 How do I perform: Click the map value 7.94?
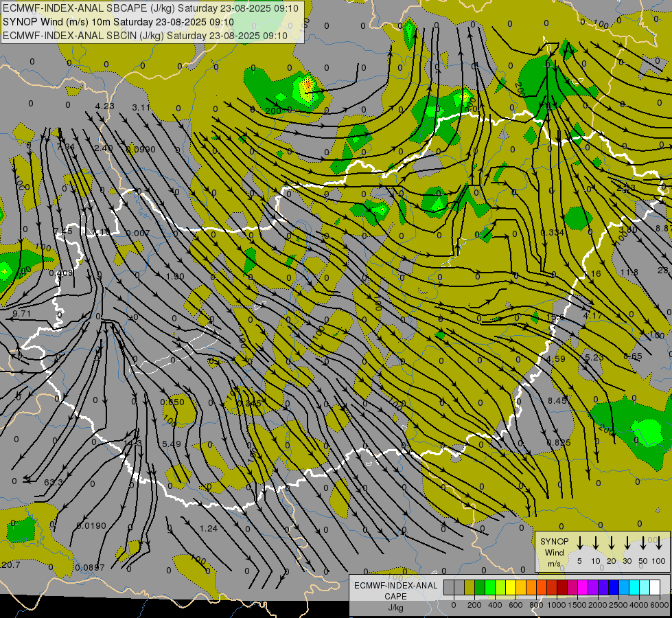[66, 147]
